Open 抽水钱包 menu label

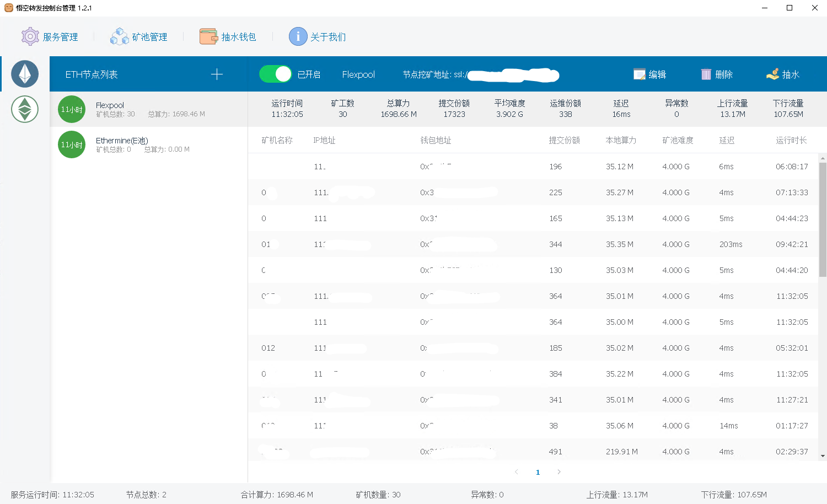[x=239, y=37]
